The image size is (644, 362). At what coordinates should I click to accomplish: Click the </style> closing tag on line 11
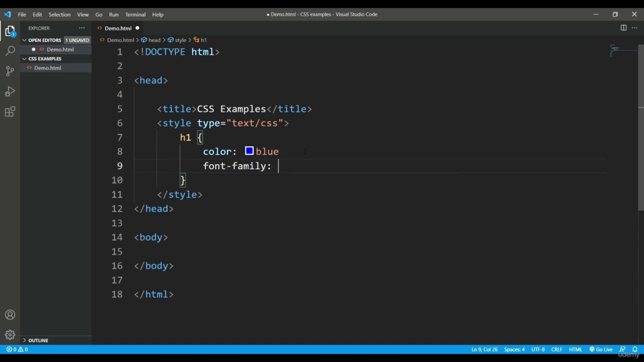tap(180, 195)
